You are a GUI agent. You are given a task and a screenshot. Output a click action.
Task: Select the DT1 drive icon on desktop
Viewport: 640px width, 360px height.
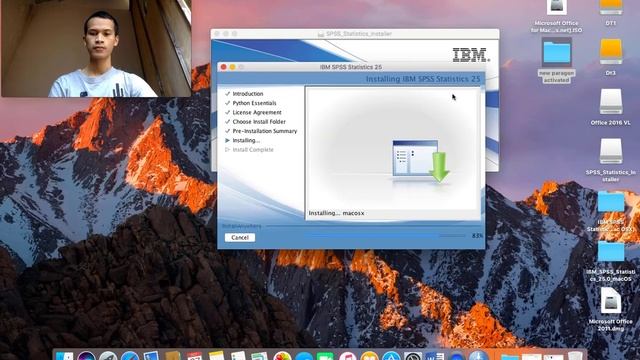[611, 13]
